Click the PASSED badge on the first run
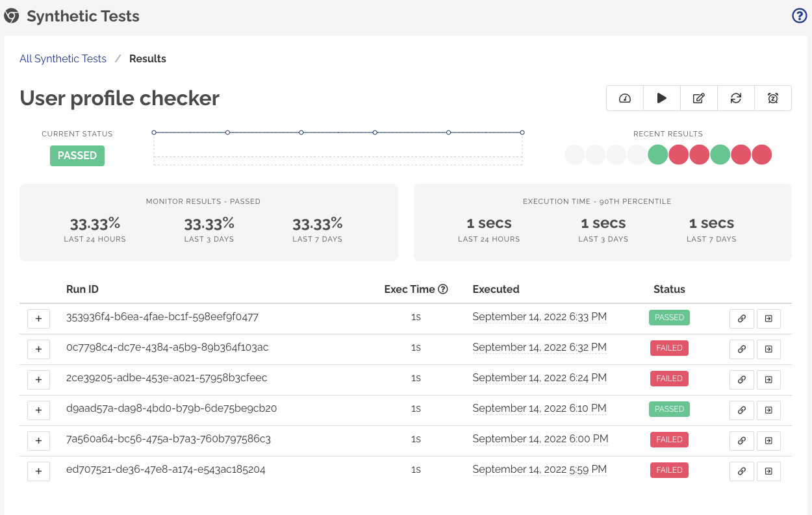The width and height of the screenshot is (812, 515). pyautogui.click(x=669, y=318)
